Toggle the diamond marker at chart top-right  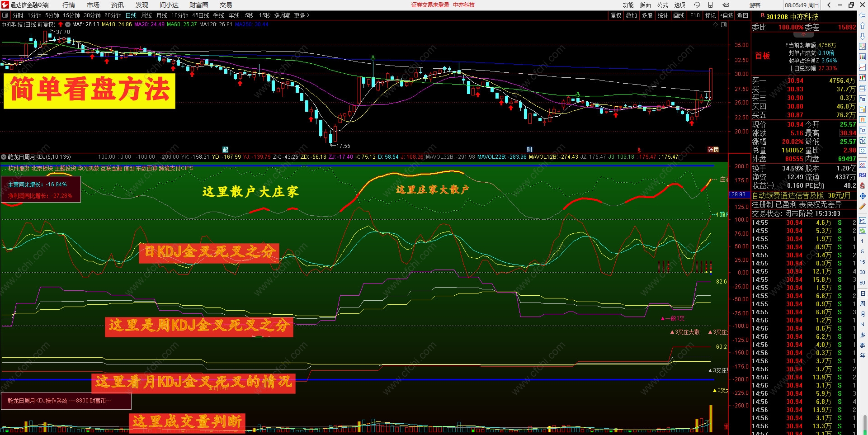click(x=716, y=25)
